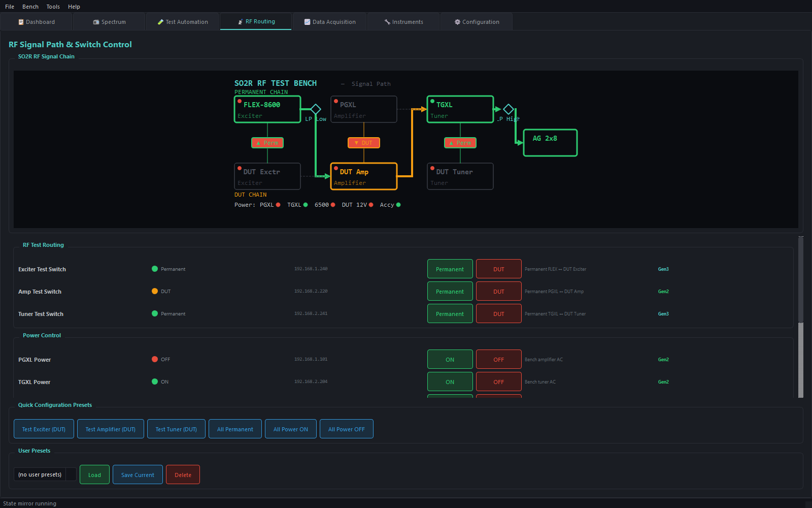
Task: Select the DUT Amp amplifier block
Action: [x=364, y=176]
